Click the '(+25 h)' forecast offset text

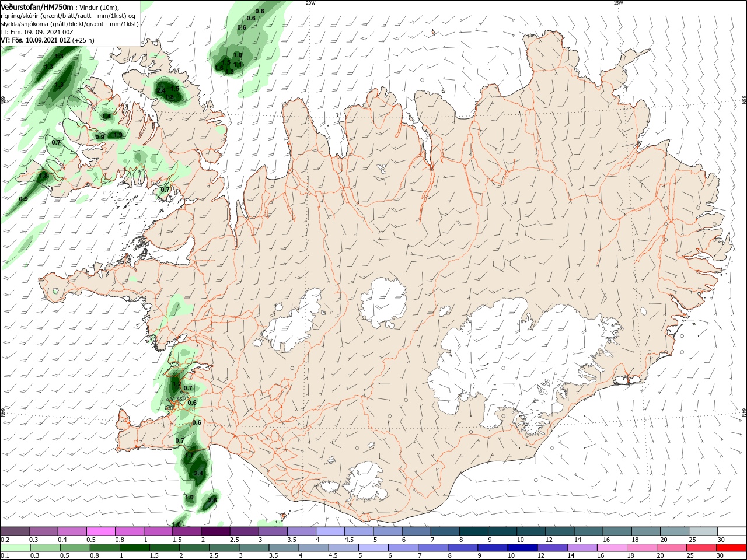coord(83,40)
